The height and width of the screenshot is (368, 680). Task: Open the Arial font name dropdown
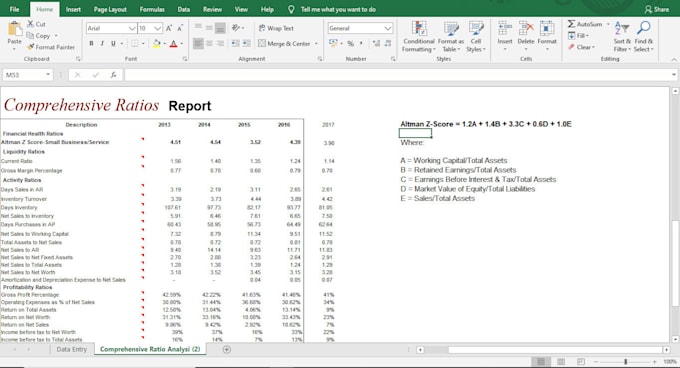pyautogui.click(x=132, y=28)
